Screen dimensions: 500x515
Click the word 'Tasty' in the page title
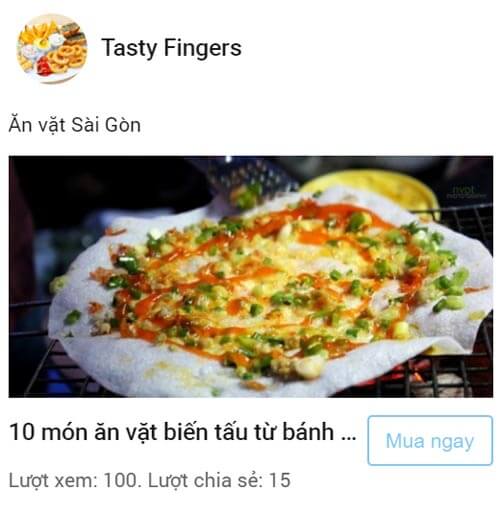click(129, 48)
